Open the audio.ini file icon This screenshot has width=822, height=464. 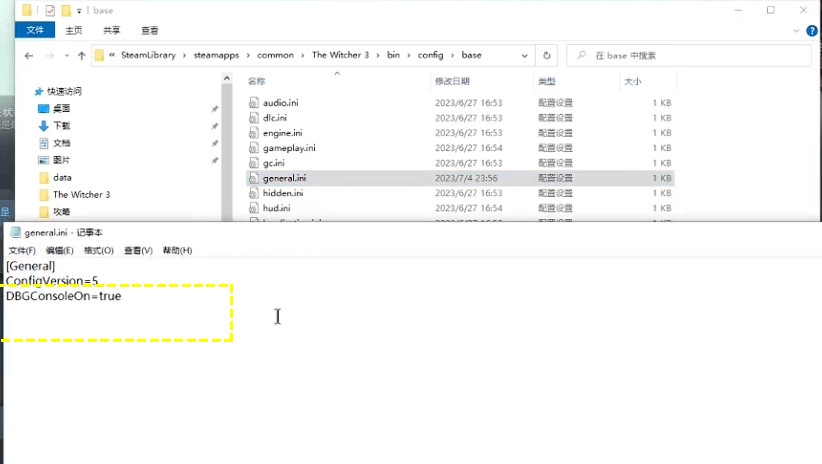(254, 103)
